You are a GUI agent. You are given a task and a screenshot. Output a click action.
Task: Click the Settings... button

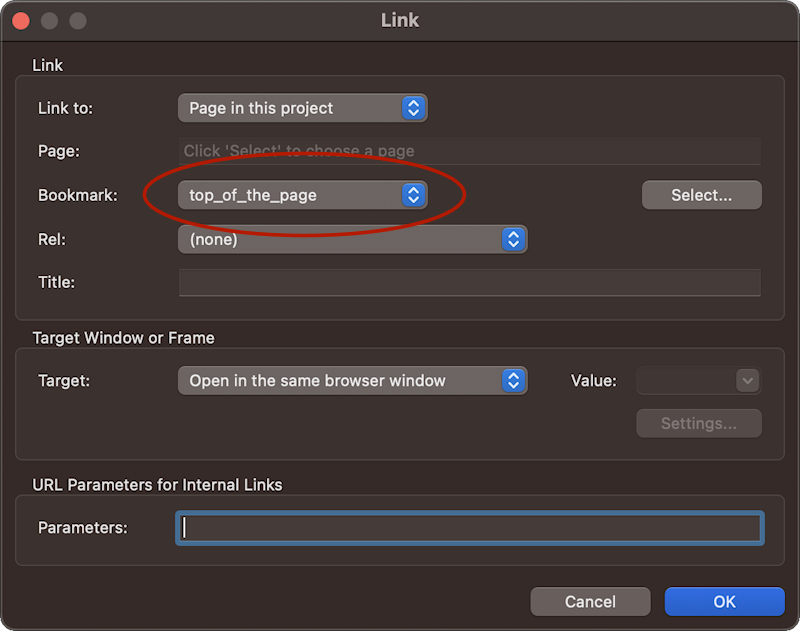[698, 424]
